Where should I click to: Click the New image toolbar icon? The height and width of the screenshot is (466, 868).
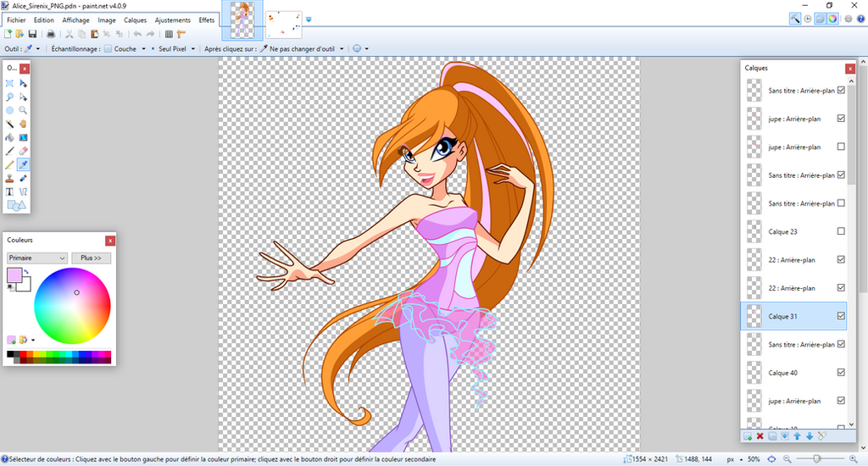(8, 34)
